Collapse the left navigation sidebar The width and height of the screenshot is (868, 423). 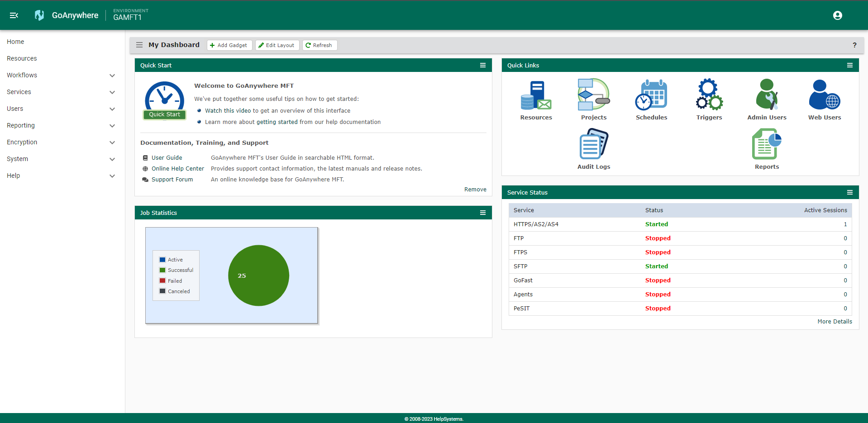tap(14, 15)
